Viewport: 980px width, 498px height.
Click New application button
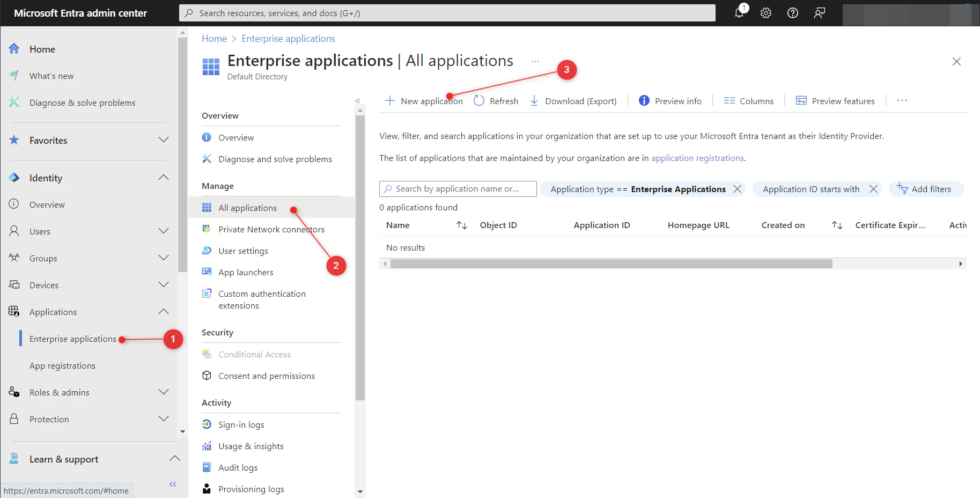tap(424, 101)
